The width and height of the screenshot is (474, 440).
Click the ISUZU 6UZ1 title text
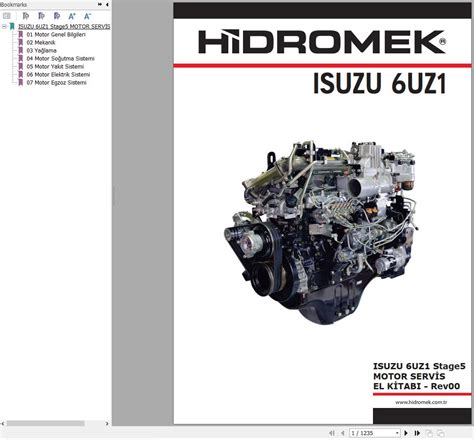tap(380, 83)
